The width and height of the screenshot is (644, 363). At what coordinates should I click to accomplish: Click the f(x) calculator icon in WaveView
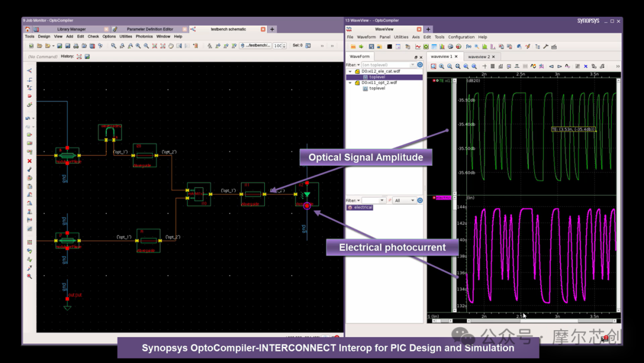tap(468, 47)
